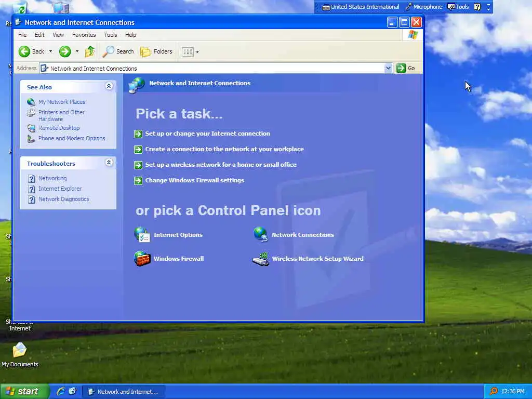Viewport: 532px width, 399px height.
Task: Open the Internet Explorer troubleshooter
Action: tap(60, 189)
